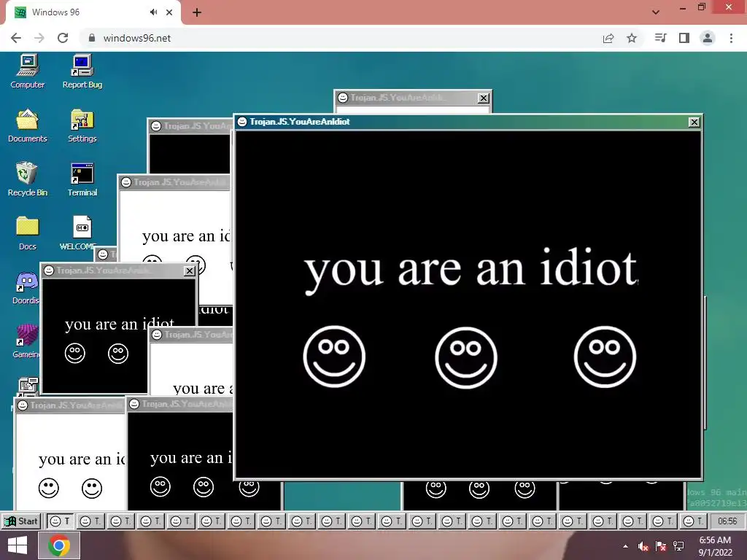This screenshot has width=747, height=560.
Task: Open the purple cube Games icon
Action: [x=27, y=341]
